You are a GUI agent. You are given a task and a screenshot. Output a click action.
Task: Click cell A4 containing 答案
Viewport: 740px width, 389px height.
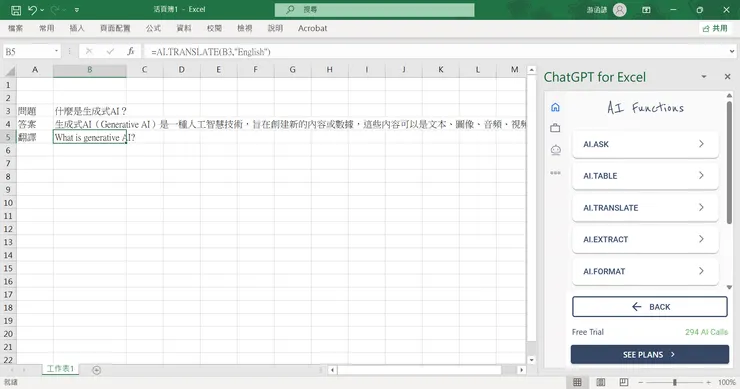35,124
